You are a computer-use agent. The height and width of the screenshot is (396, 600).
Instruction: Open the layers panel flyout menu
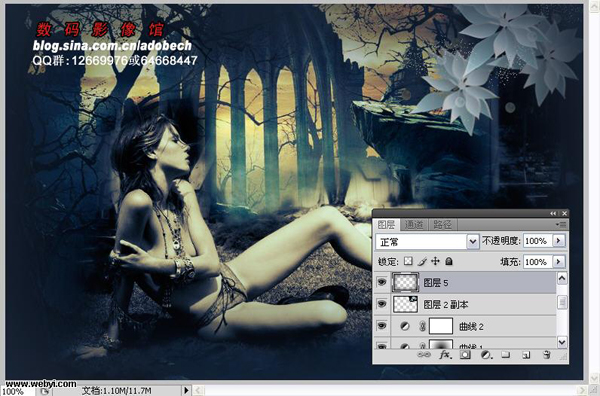561,225
